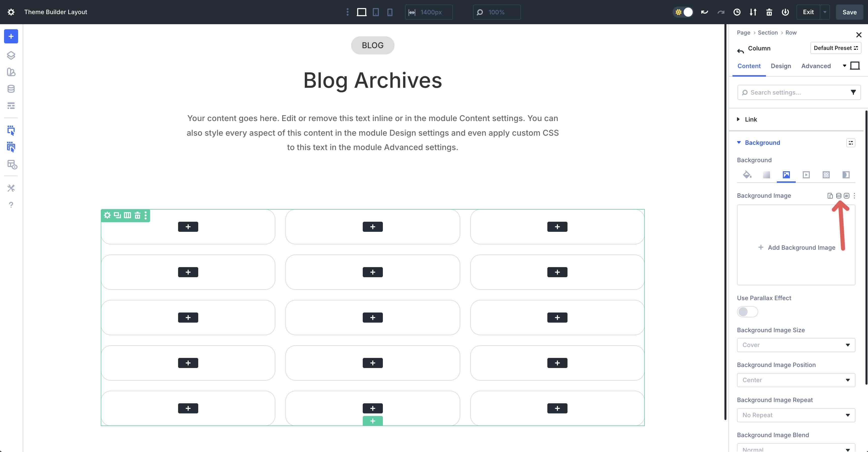
Task: Switch to the Design tab
Action: pos(781,66)
